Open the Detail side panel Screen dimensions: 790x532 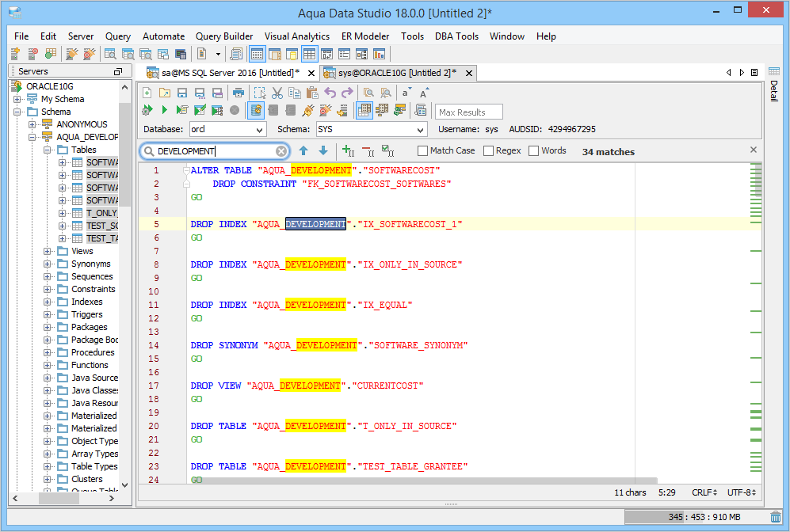click(774, 84)
